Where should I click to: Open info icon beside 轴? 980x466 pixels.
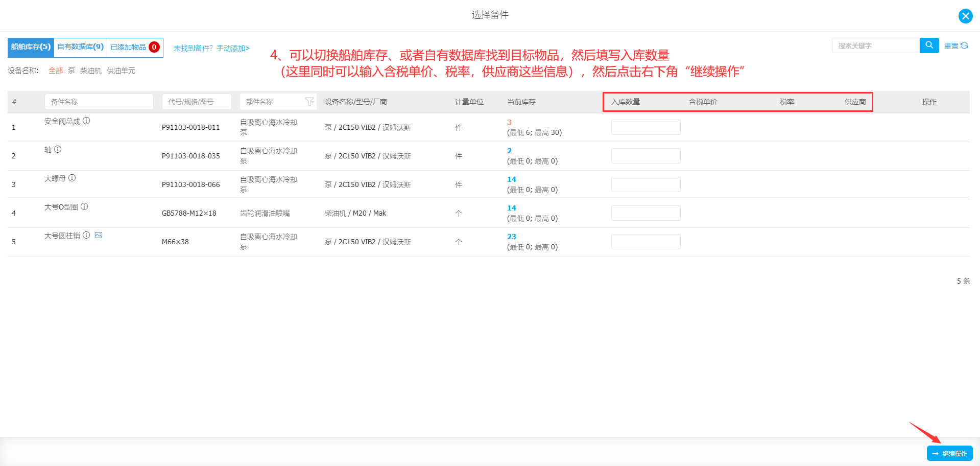coord(58,149)
